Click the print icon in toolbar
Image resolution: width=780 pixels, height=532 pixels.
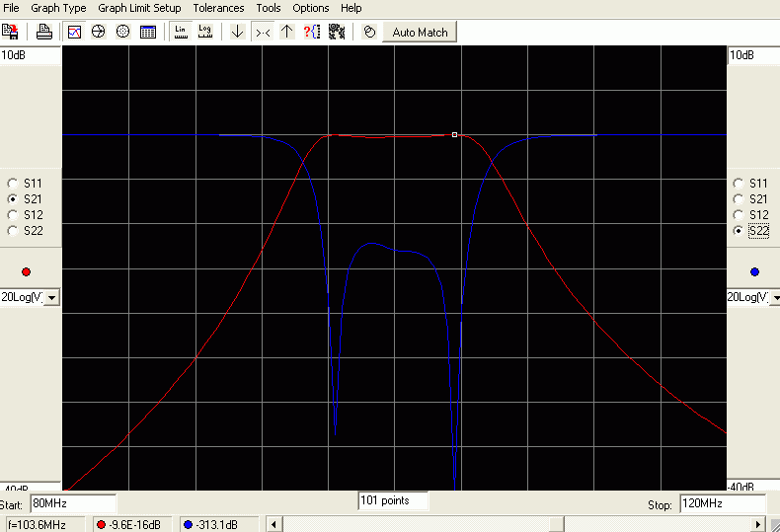coord(43,32)
